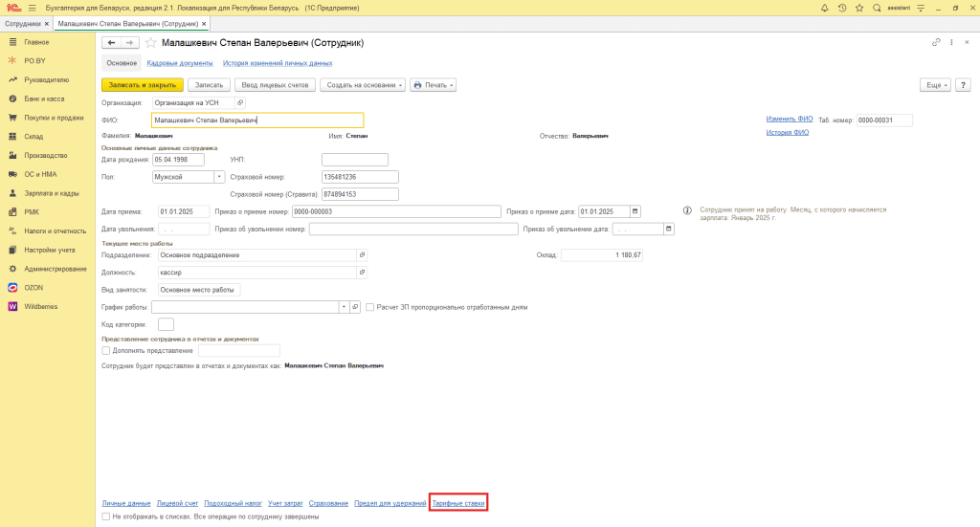Open Производство section in sidebar
The height and width of the screenshot is (527, 980).
tap(46, 156)
